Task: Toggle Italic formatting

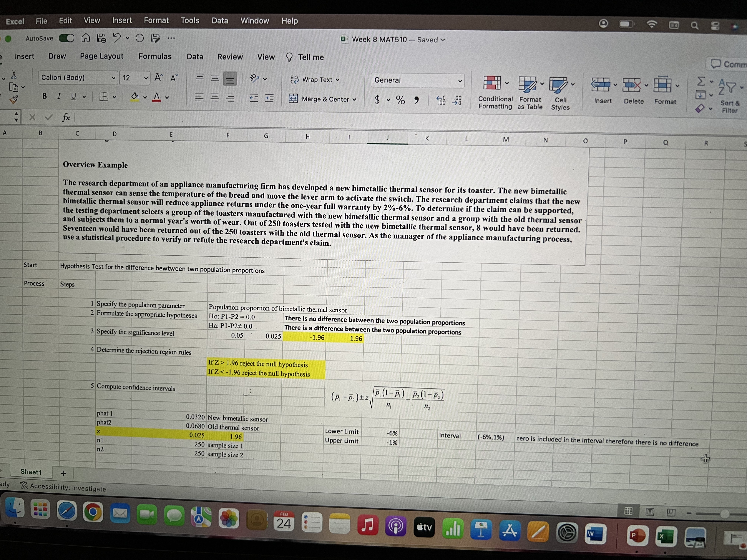Action: coord(59,96)
